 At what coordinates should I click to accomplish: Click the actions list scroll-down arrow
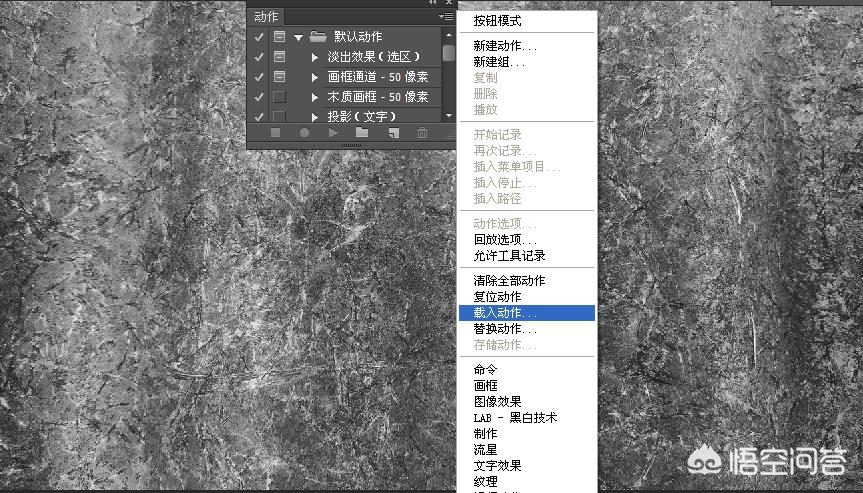pyautogui.click(x=449, y=116)
